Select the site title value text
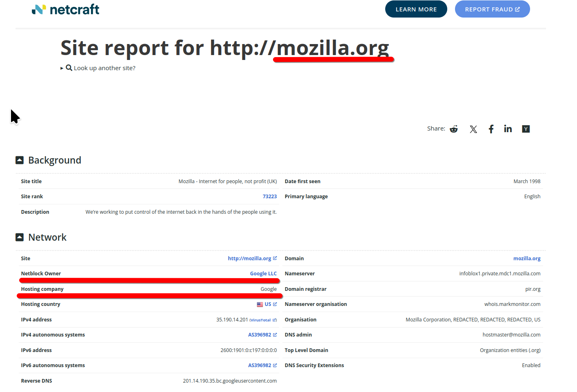 (228, 182)
